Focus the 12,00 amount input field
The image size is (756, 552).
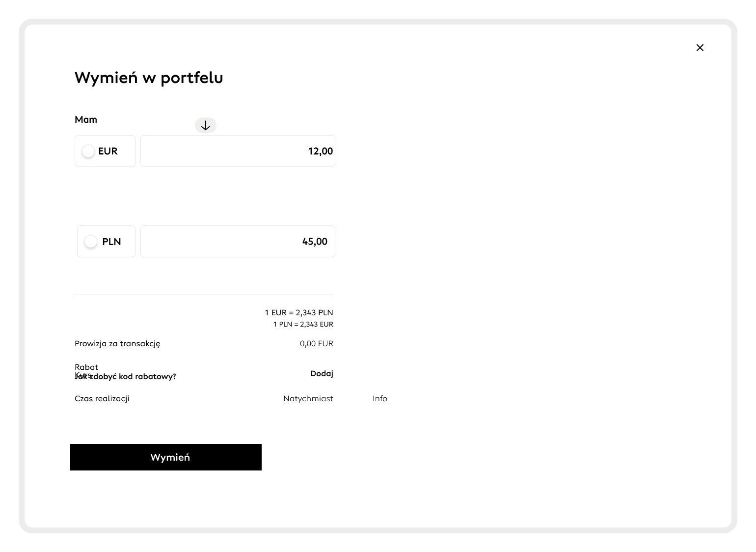[x=238, y=151]
